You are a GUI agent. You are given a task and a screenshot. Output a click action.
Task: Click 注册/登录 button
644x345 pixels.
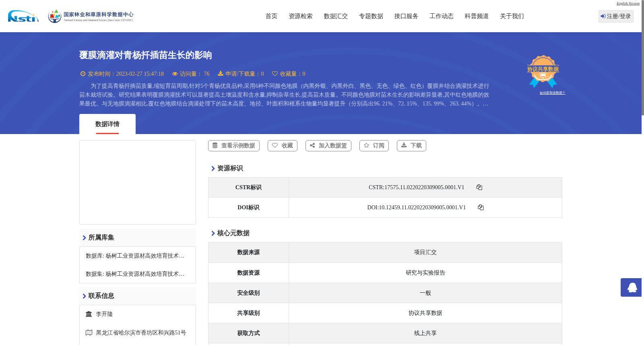616,16
